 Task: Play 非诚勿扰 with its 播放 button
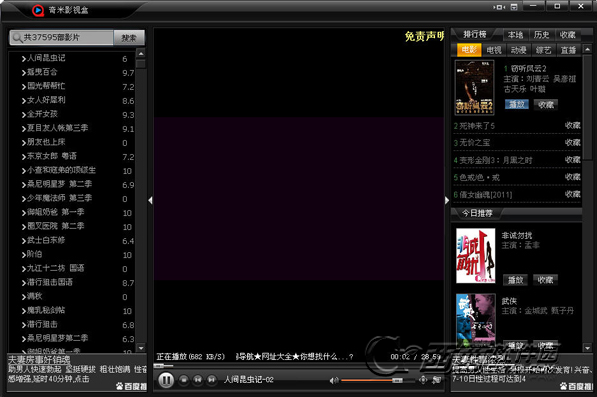(515, 280)
